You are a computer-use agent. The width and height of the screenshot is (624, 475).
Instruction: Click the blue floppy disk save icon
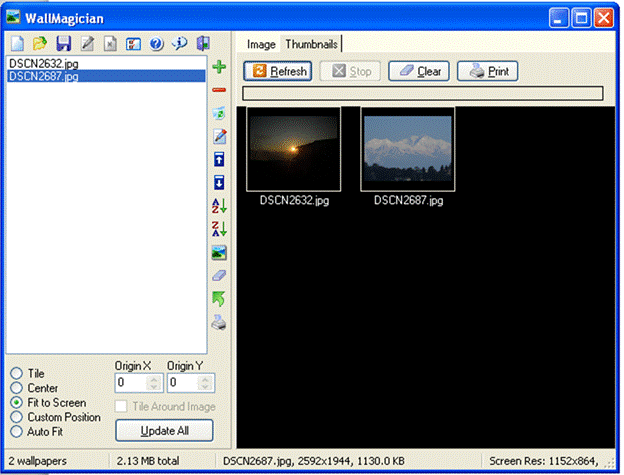[x=63, y=44]
